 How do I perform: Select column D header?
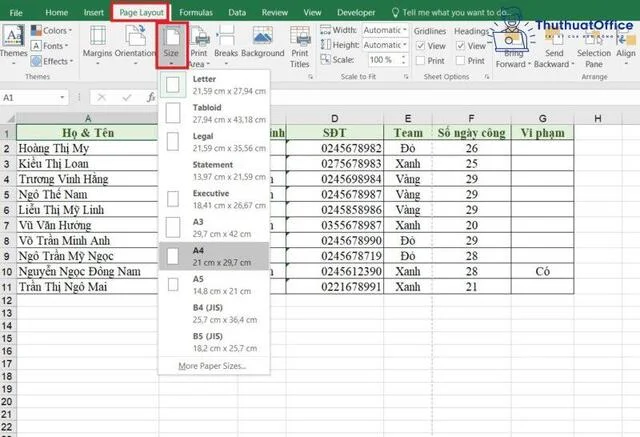[335, 118]
